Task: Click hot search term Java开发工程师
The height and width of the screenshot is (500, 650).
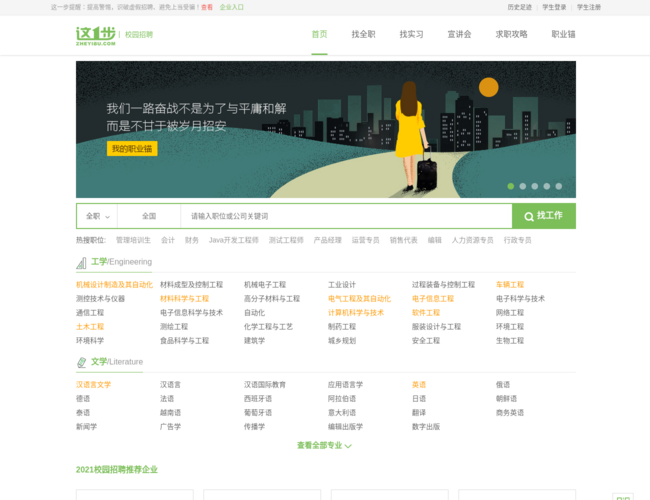Action: [233, 240]
